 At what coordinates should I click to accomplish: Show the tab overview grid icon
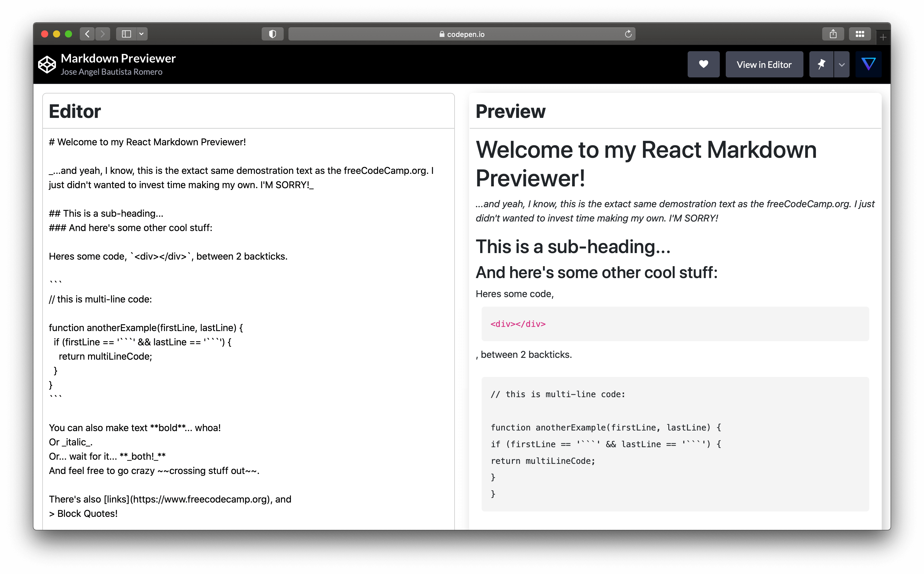point(860,34)
